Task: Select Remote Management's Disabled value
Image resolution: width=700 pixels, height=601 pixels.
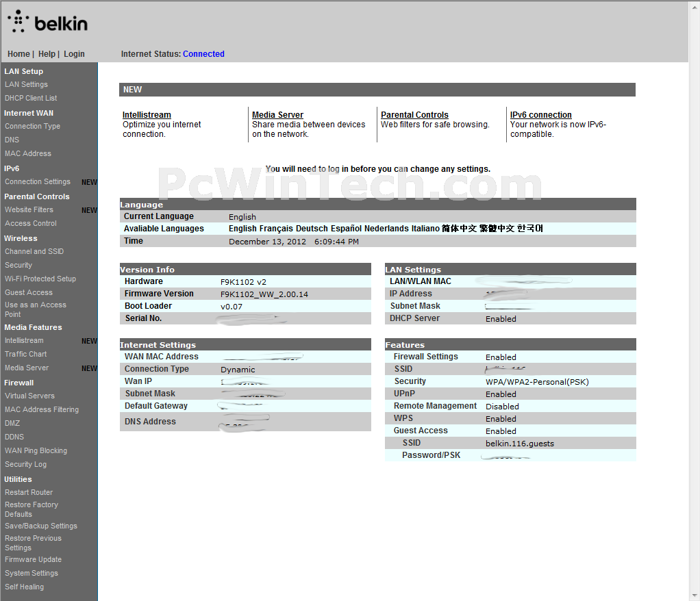Action: click(x=502, y=407)
